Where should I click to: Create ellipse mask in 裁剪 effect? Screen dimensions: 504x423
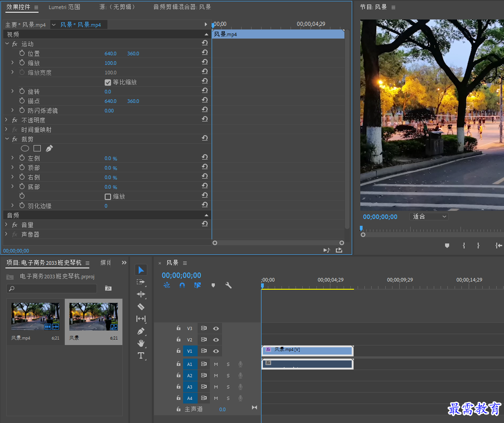click(x=25, y=149)
